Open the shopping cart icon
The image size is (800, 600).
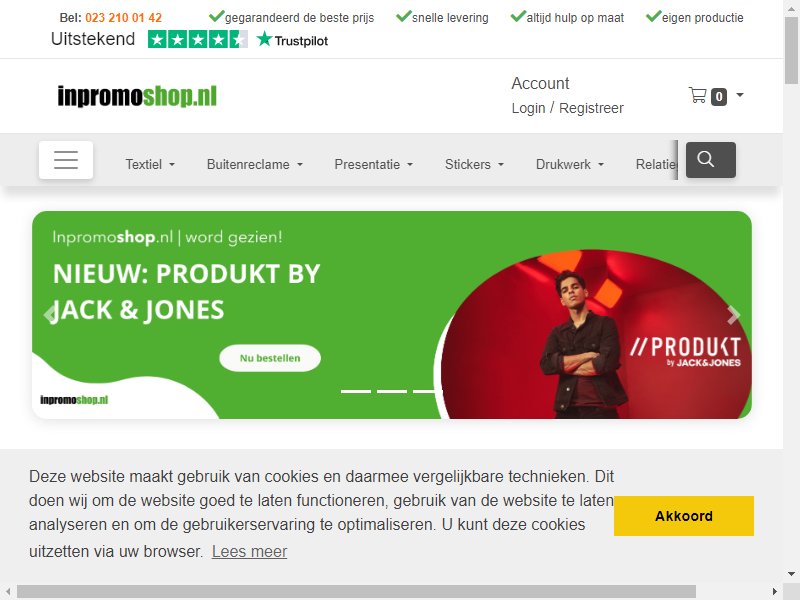click(697, 95)
